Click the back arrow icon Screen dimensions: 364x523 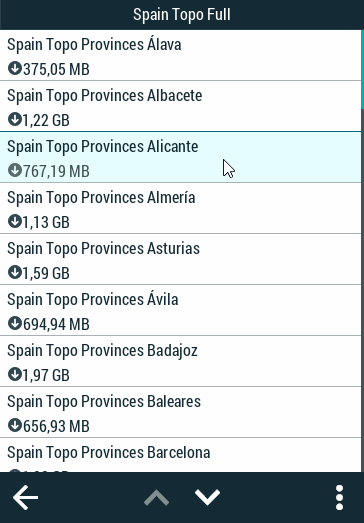25,497
